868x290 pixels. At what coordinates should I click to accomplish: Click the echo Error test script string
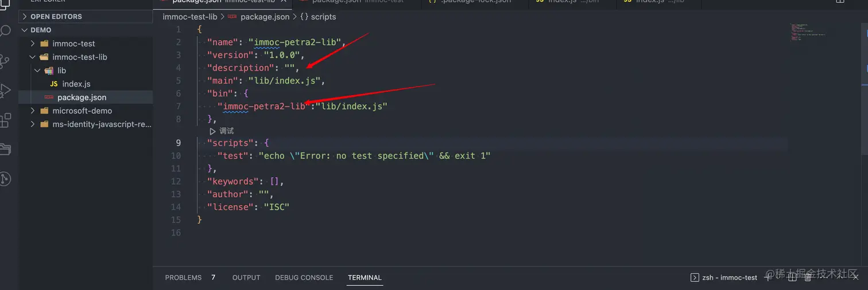pyautogui.click(x=375, y=156)
